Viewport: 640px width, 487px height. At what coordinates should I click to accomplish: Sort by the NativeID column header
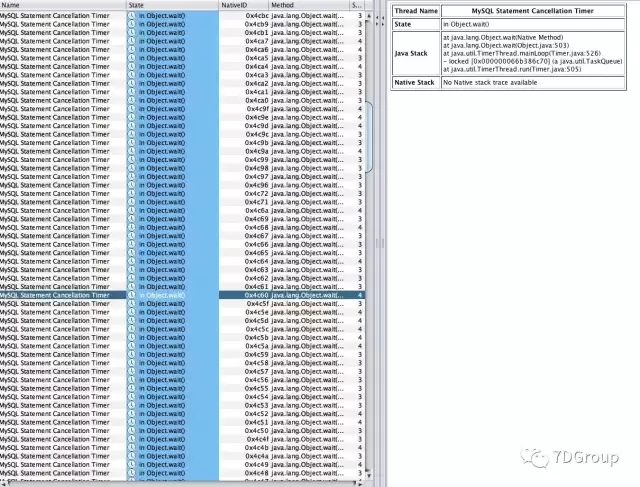click(244, 5)
